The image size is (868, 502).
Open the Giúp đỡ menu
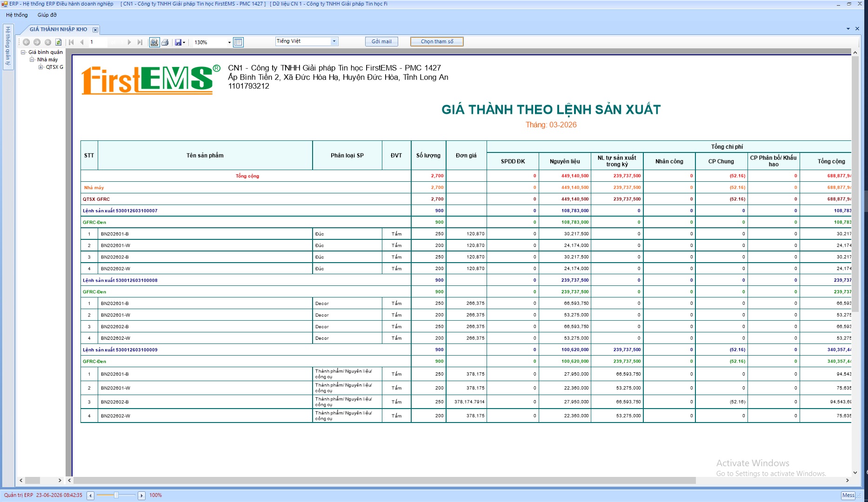(47, 15)
